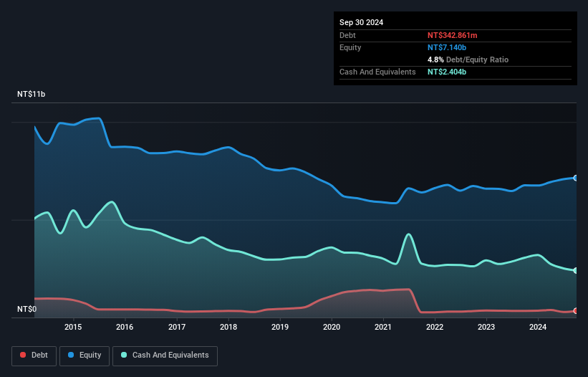Select the 2017 x-axis label
This screenshot has width=588, height=377.
pyautogui.click(x=177, y=327)
